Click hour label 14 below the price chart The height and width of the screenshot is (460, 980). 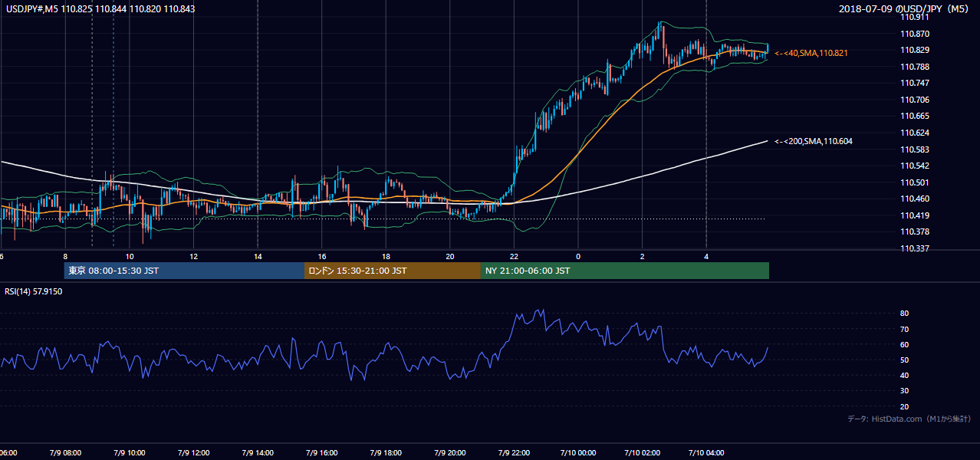click(x=258, y=256)
